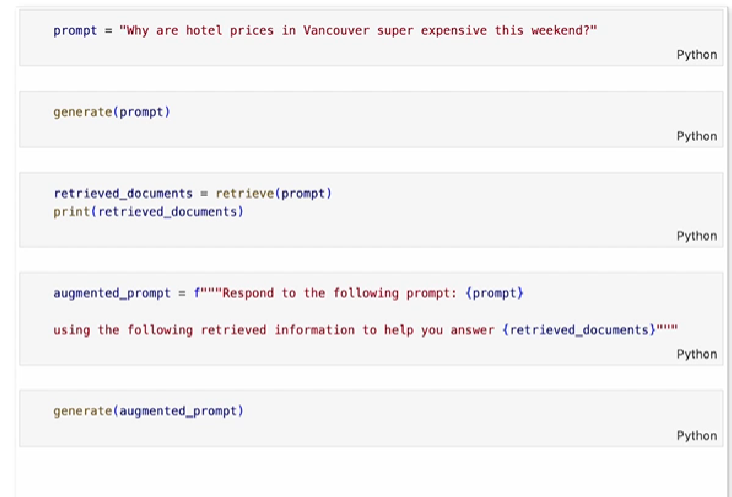
Task: Select the Python label under the print(retrieved_documents) cell
Action: tap(696, 236)
